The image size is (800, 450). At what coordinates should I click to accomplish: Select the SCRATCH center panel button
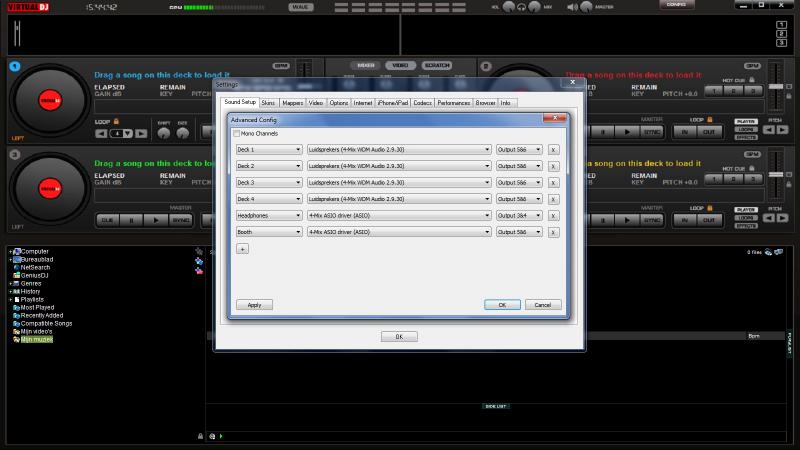(437, 65)
